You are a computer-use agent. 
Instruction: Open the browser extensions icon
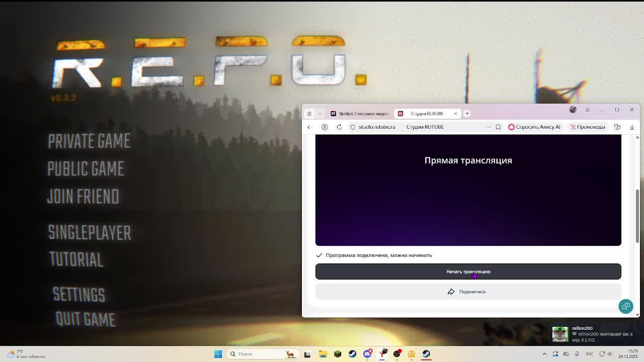(617, 127)
